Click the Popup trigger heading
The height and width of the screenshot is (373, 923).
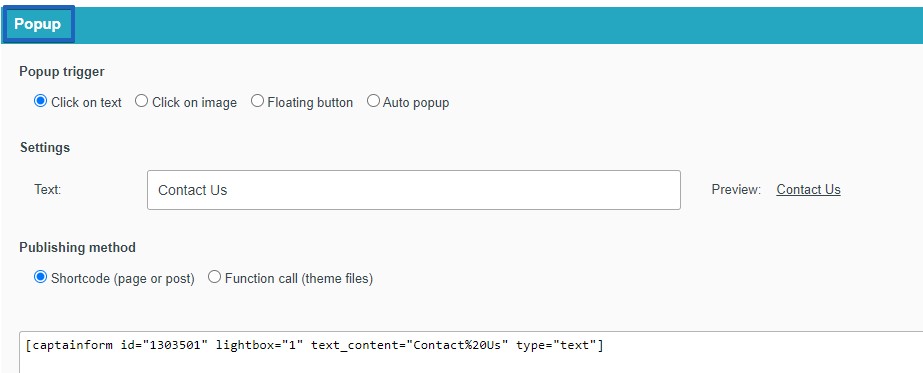[62, 72]
